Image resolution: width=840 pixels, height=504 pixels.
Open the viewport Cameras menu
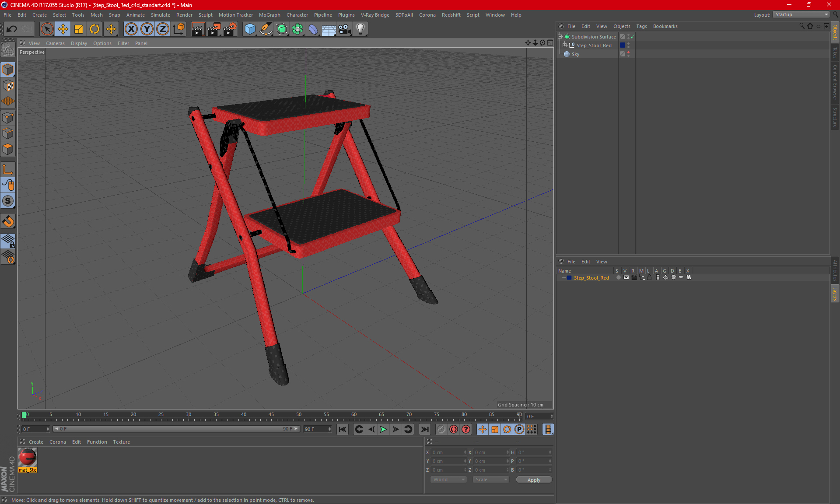55,43
